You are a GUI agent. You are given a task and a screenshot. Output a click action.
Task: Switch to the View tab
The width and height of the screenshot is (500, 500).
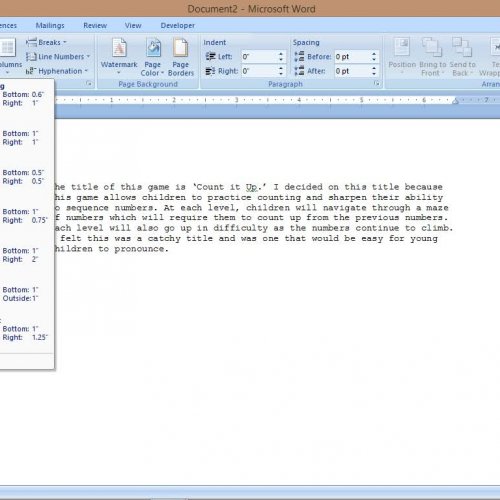point(133,25)
